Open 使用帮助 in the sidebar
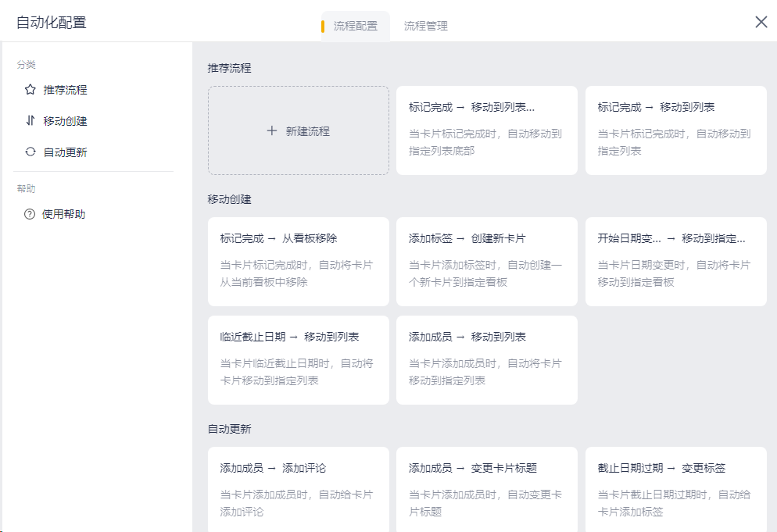777x532 pixels. [63, 214]
